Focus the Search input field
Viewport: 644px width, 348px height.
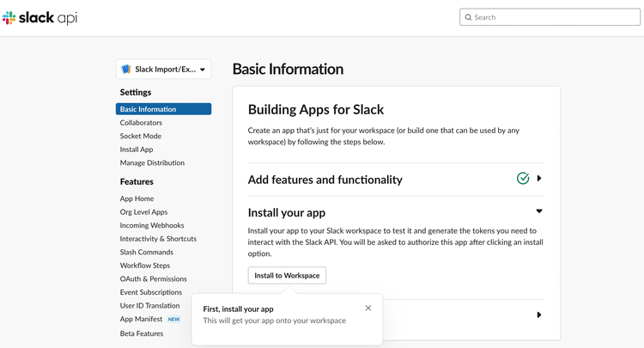[550, 17]
